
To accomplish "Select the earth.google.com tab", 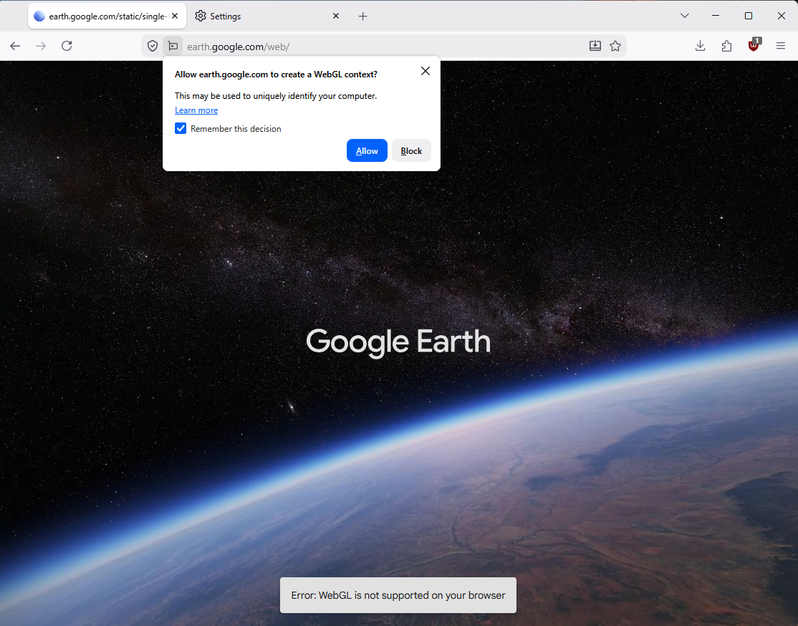I will pos(107,16).
